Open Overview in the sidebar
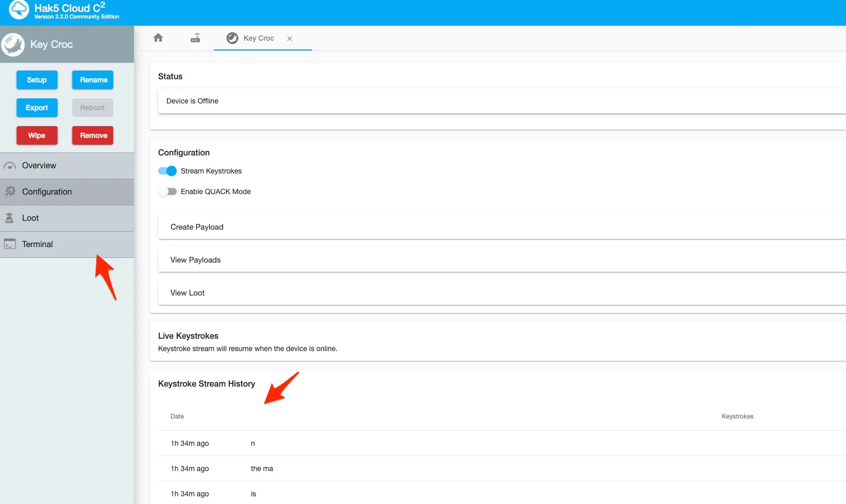The width and height of the screenshot is (846, 504). coord(67,166)
